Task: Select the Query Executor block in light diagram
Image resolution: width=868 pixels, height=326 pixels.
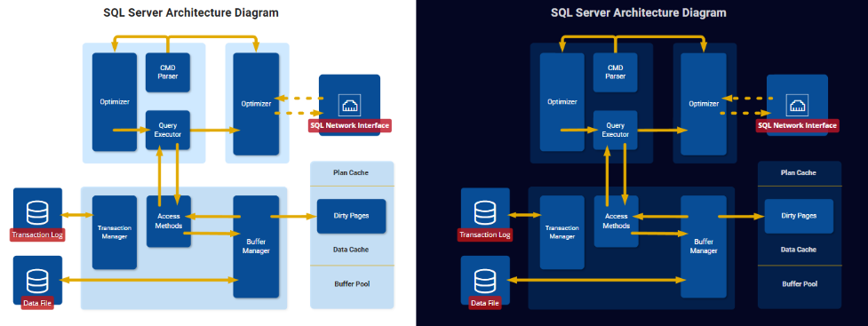Action: tap(168, 130)
